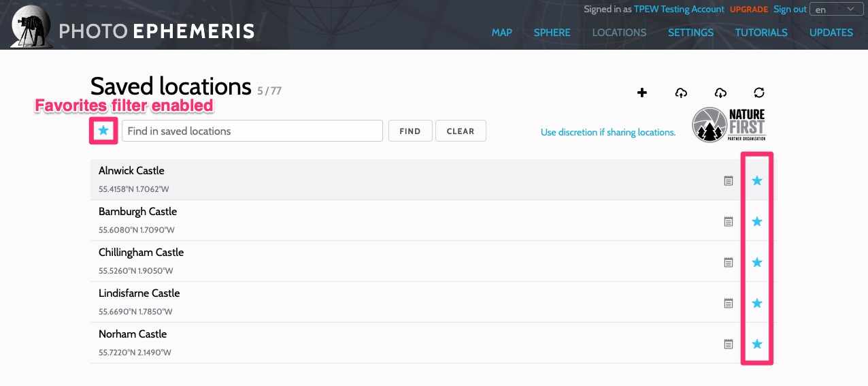
Task: Click coordinates 55.6080°N 1.7090°W
Action: [x=137, y=230]
